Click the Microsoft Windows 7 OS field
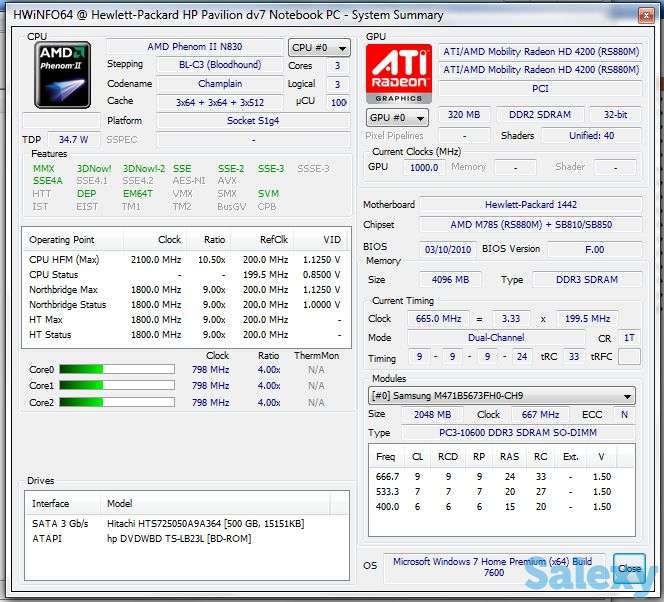The image size is (664, 602). point(494,567)
